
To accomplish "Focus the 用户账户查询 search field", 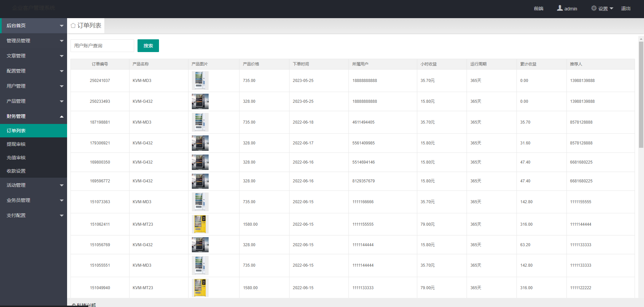I will (102, 46).
